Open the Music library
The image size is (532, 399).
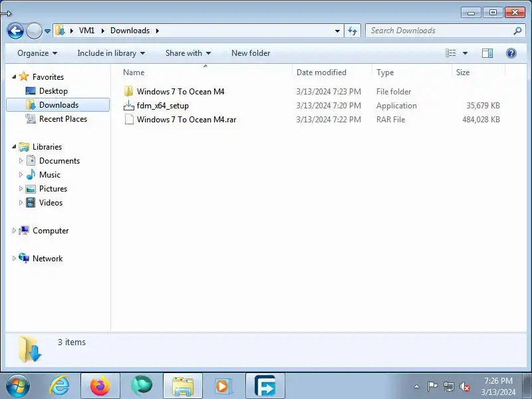click(x=49, y=175)
